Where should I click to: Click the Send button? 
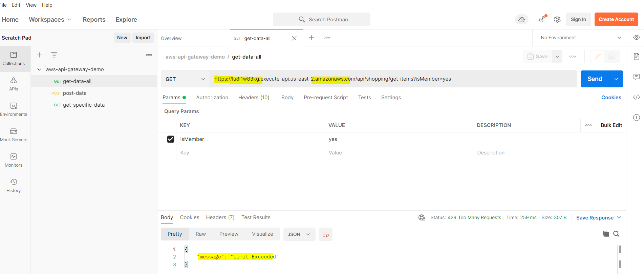pos(595,79)
